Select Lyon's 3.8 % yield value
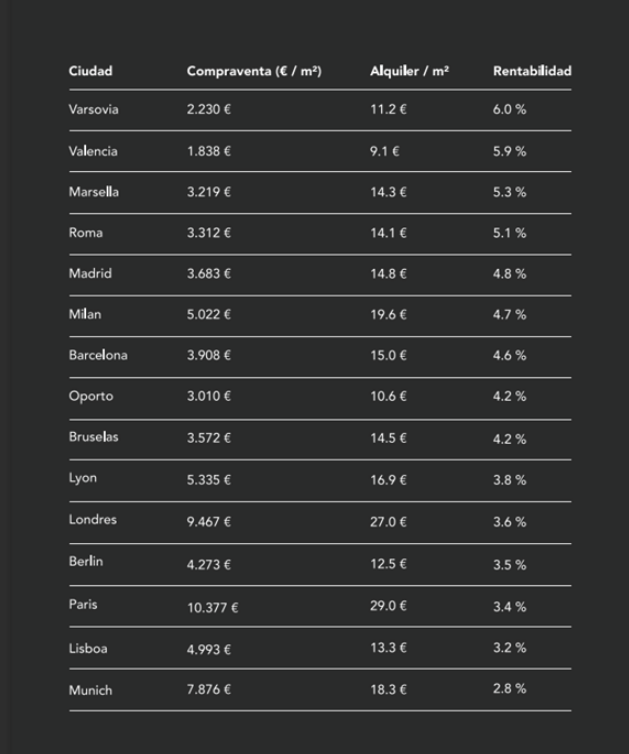 [x=509, y=480]
